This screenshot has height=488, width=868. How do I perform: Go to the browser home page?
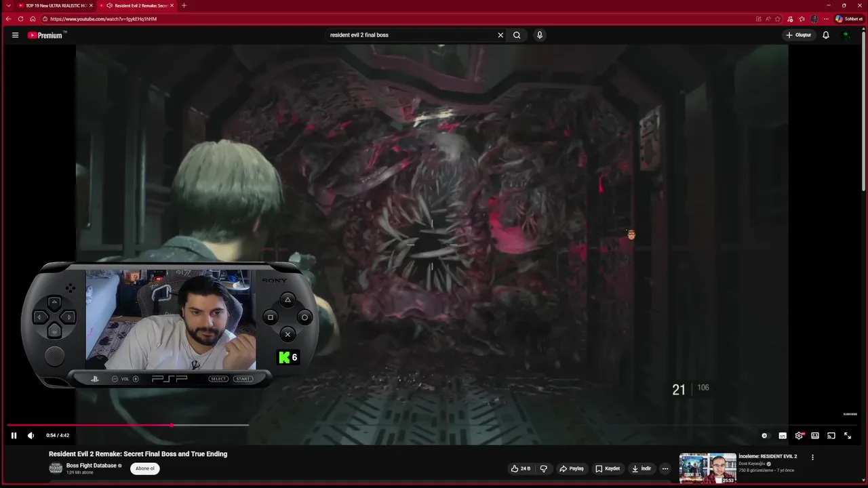tap(33, 19)
